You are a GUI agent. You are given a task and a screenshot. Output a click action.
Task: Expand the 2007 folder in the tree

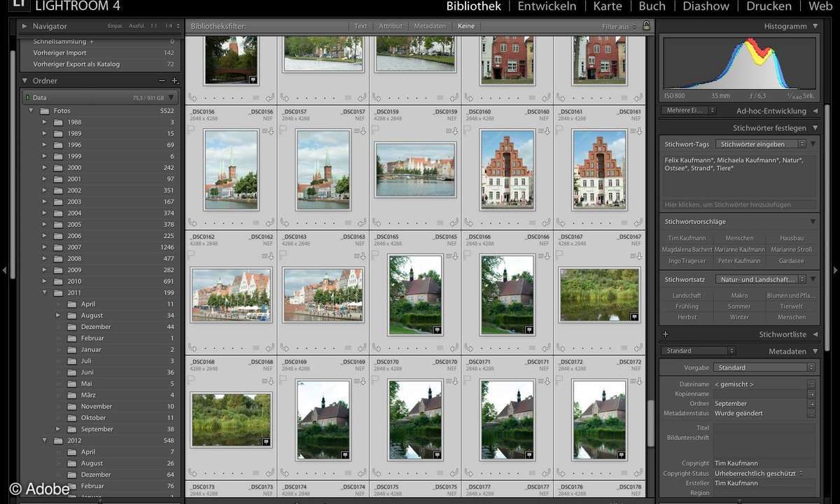(x=45, y=247)
